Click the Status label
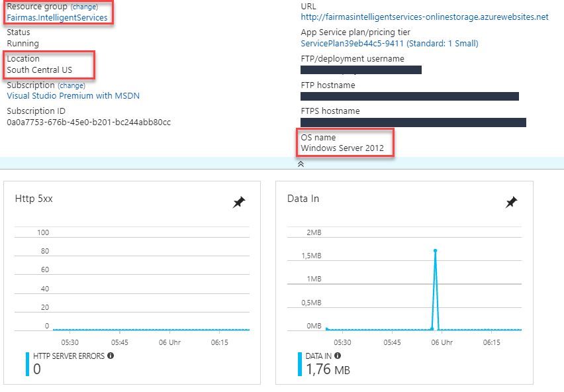This screenshot has width=564, height=392. coord(19,32)
